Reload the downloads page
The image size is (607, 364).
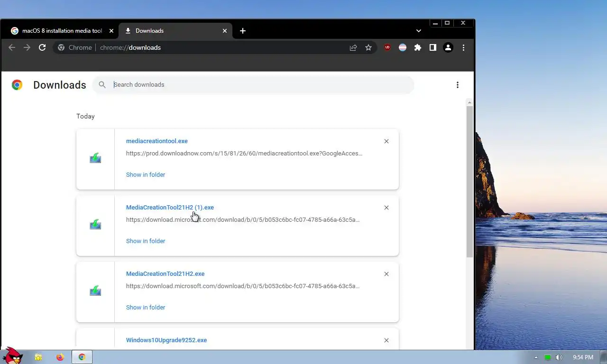tap(42, 47)
